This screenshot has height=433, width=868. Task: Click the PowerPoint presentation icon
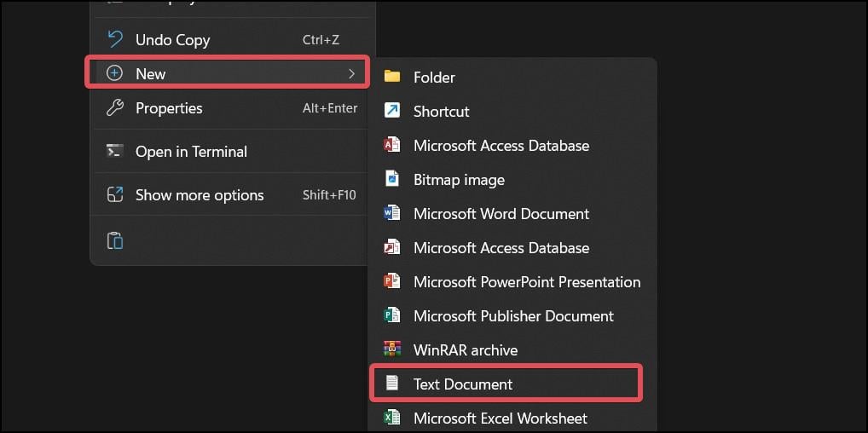click(x=392, y=281)
